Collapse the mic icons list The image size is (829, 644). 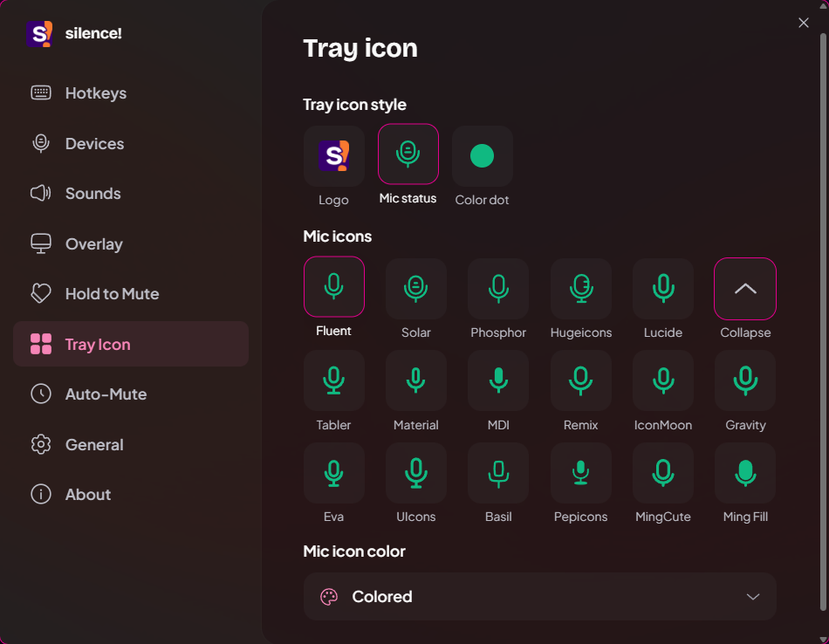click(745, 289)
